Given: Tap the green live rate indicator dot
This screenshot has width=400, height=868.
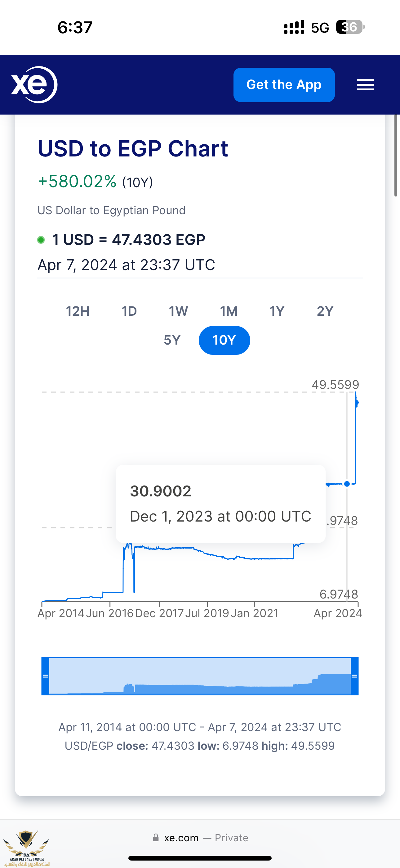Looking at the screenshot, I should [x=41, y=240].
